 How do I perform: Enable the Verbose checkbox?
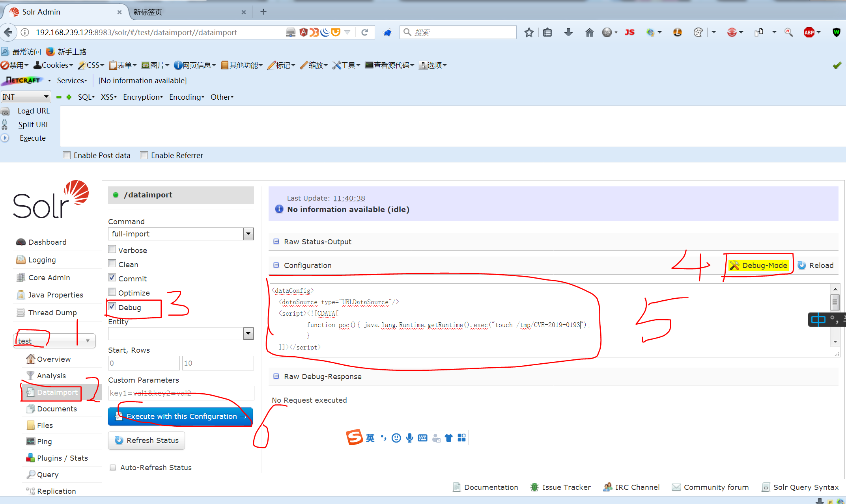tap(112, 249)
